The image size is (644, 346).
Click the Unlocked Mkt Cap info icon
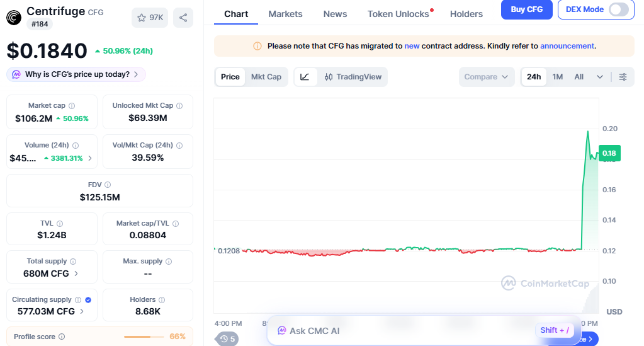(179, 106)
